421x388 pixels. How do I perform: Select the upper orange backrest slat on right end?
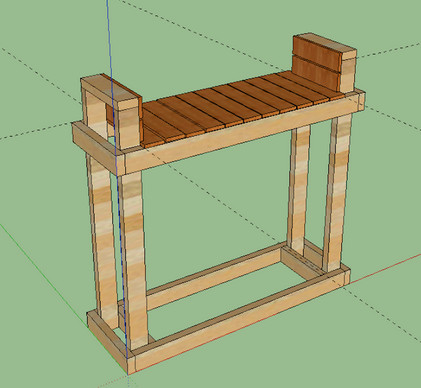(317, 54)
